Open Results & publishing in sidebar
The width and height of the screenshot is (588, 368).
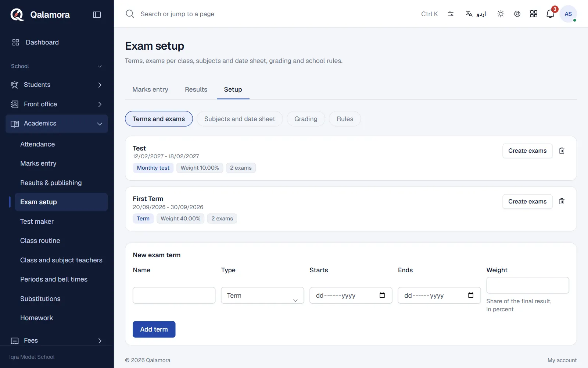(61, 183)
